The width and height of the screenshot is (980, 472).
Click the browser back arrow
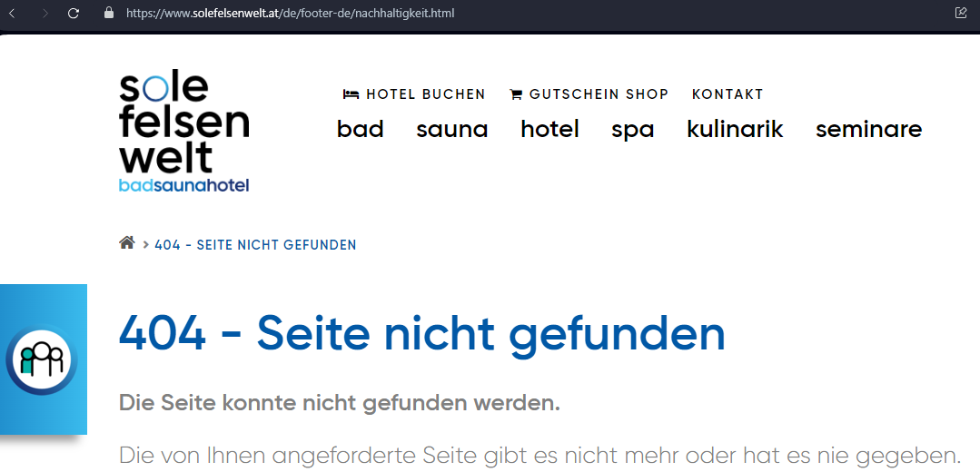click(x=13, y=13)
